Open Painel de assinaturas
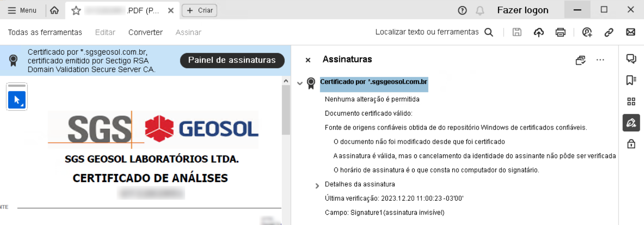Image resolution: width=644 pixels, height=225 pixels. pyautogui.click(x=232, y=60)
